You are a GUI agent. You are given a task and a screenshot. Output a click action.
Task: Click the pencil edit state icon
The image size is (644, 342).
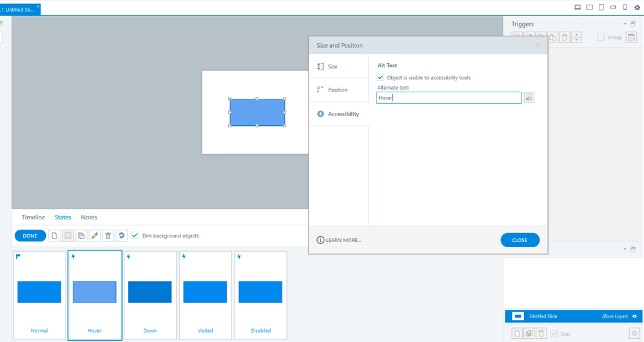click(x=95, y=236)
